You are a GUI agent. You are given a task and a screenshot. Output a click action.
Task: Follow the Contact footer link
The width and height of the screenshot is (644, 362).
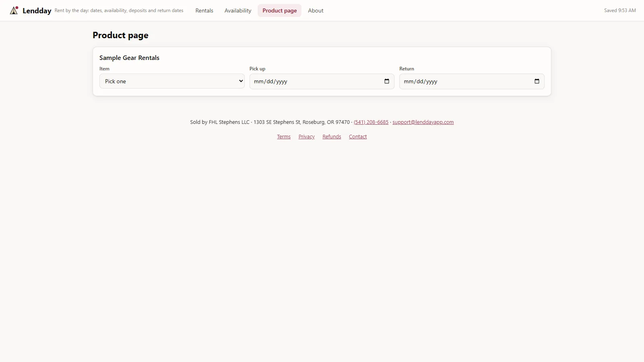[x=358, y=137]
